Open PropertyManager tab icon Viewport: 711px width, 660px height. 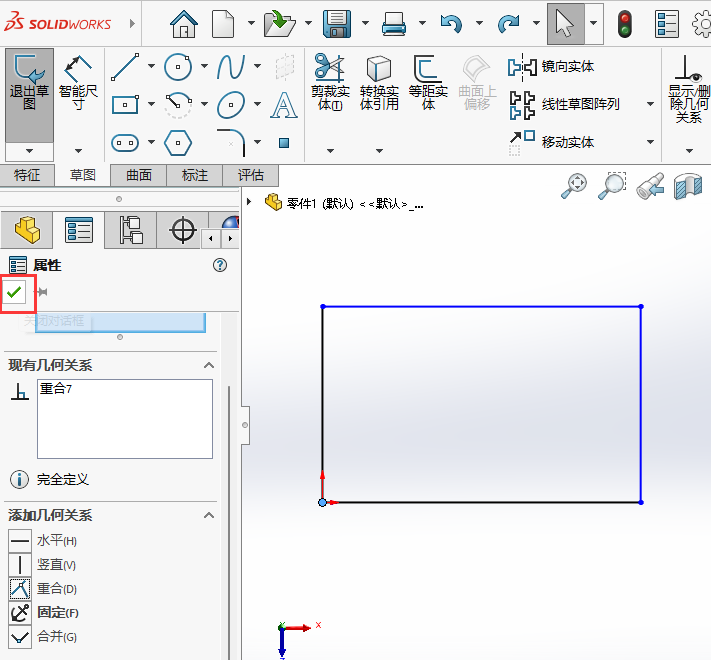79,230
